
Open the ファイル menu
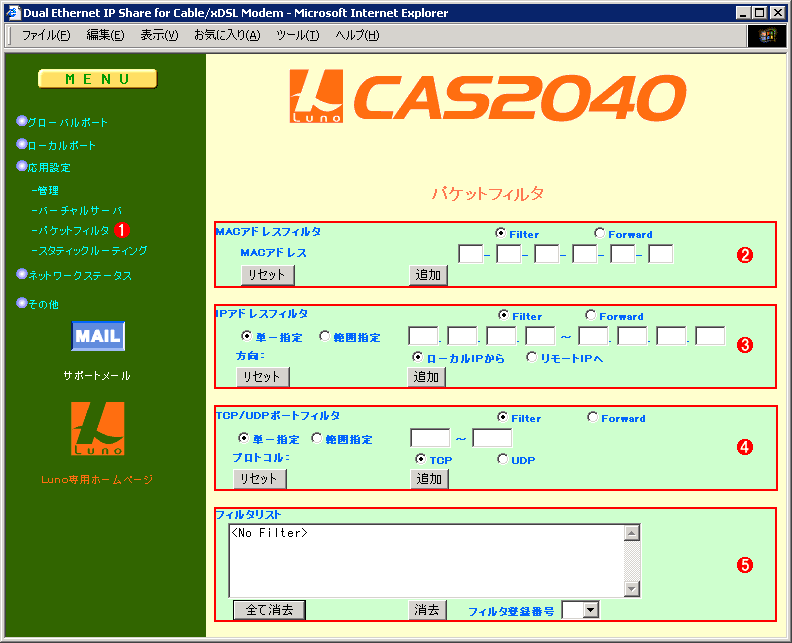tap(45, 35)
